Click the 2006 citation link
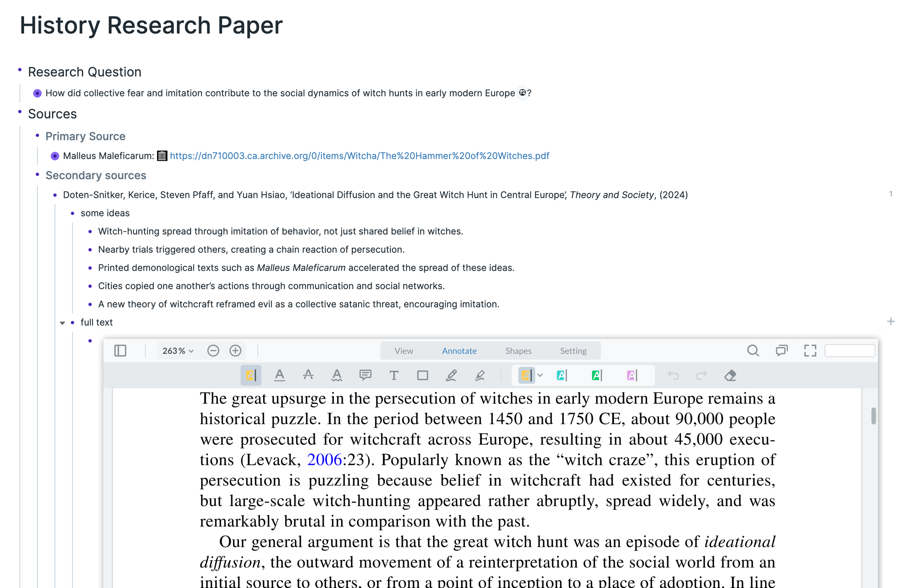 point(324,460)
